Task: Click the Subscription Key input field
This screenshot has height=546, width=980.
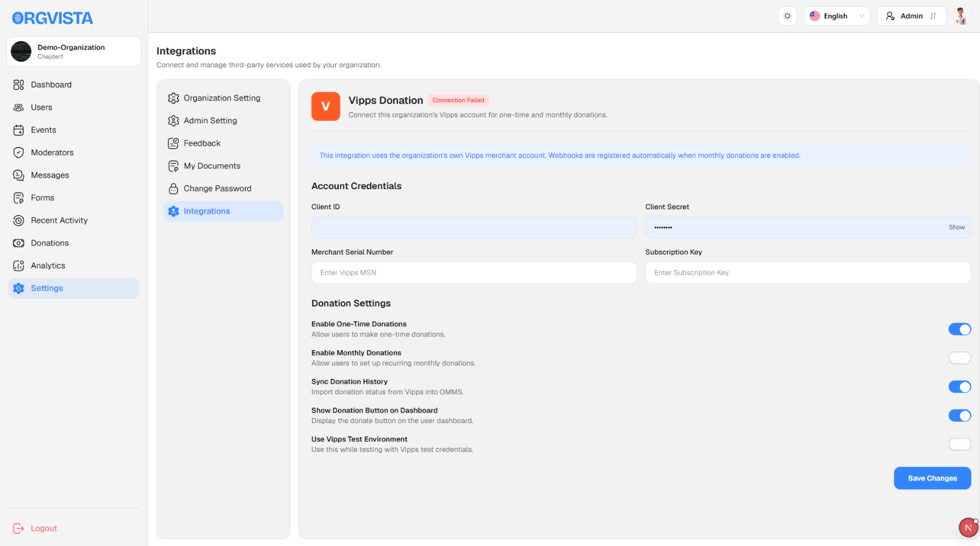Action: [808, 272]
